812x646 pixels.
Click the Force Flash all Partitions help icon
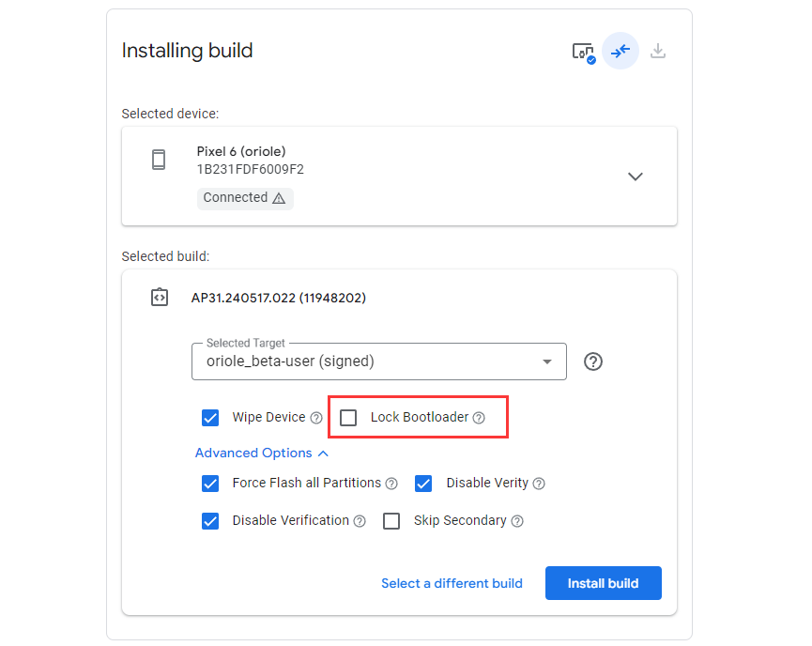coord(391,484)
